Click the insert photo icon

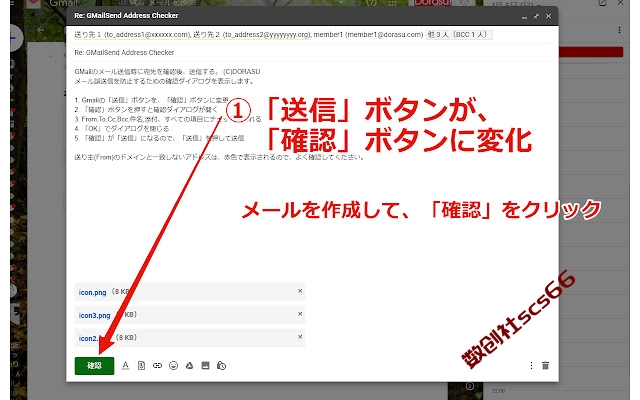pos(205,366)
